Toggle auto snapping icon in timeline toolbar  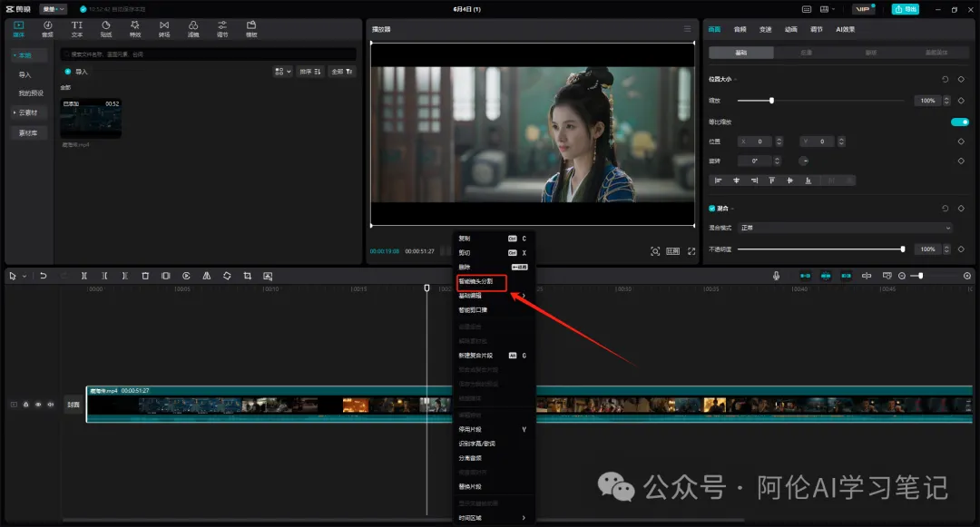click(x=826, y=276)
